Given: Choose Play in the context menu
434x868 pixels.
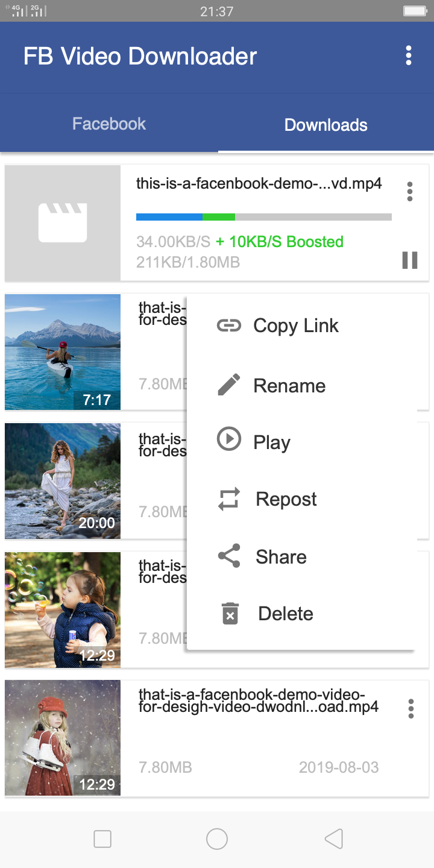Looking at the screenshot, I should (272, 442).
